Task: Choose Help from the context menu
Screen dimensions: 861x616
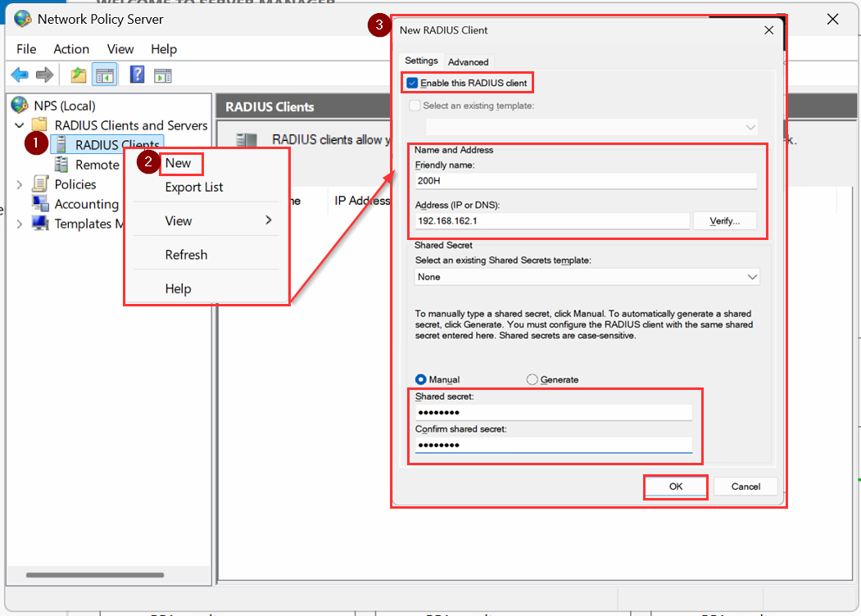Action: 178,289
